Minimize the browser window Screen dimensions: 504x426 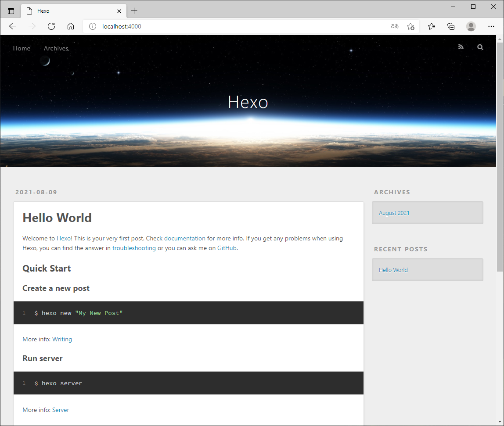[453, 7]
